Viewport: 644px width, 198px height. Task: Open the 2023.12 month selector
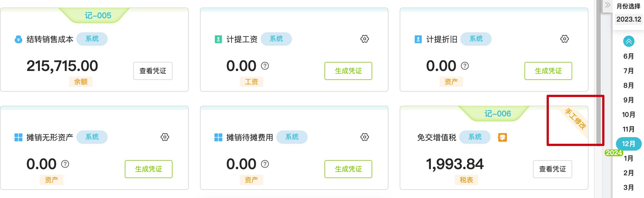(629, 19)
